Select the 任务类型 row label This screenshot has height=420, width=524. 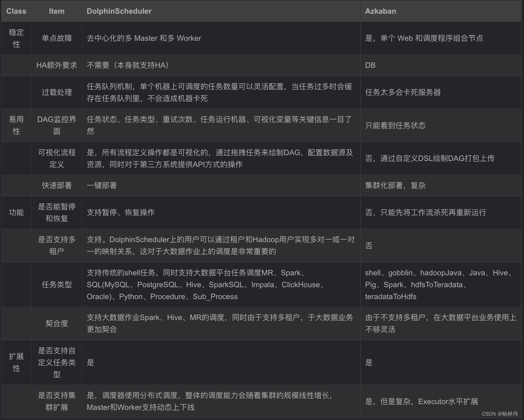coord(56,285)
